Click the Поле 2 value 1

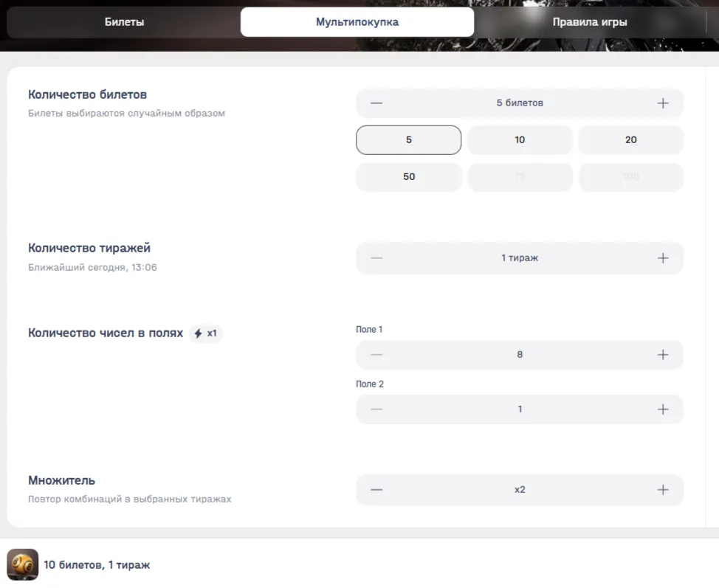coord(520,409)
